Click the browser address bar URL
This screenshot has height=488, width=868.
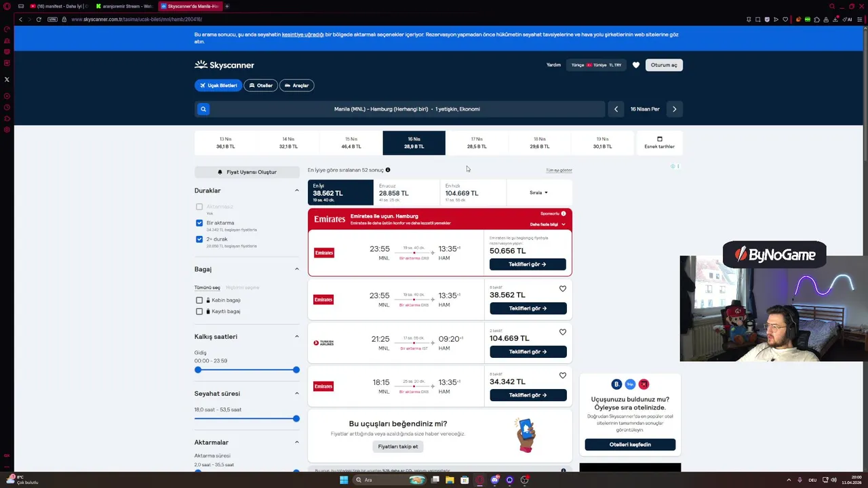pos(136,19)
